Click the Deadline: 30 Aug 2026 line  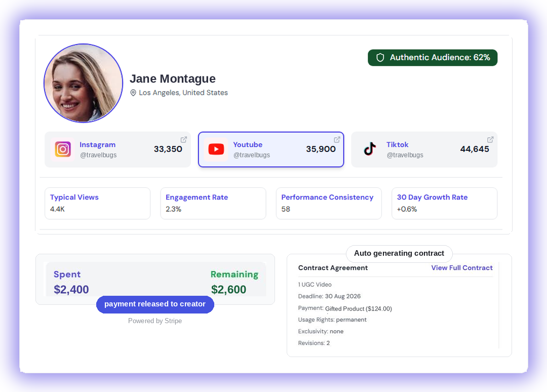(x=329, y=296)
